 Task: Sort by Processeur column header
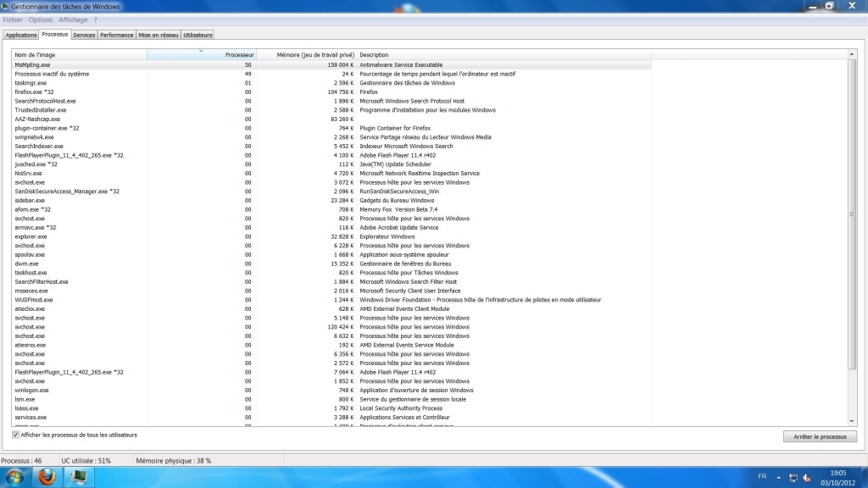[202, 55]
